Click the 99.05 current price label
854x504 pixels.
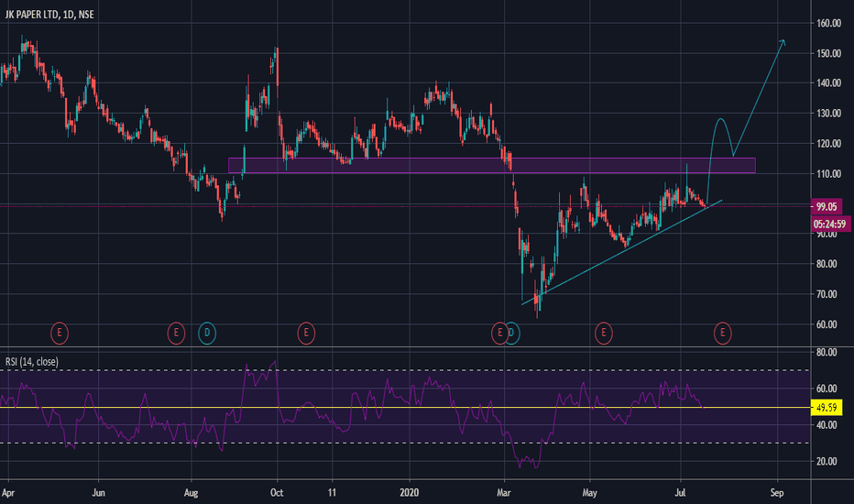pos(827,206)
